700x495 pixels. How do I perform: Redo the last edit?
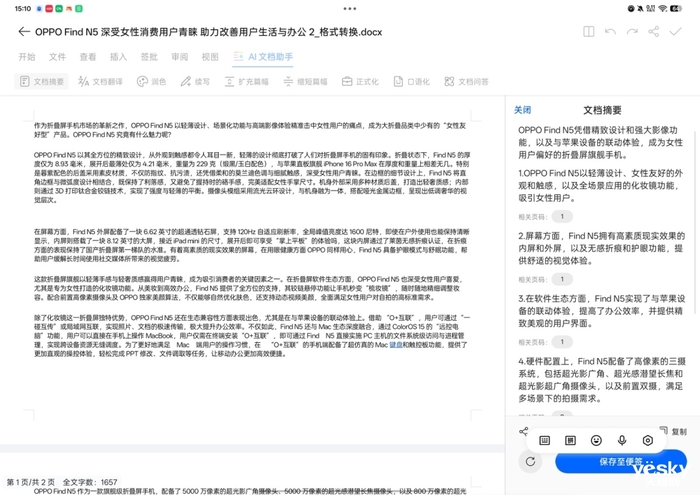(632, 32)
